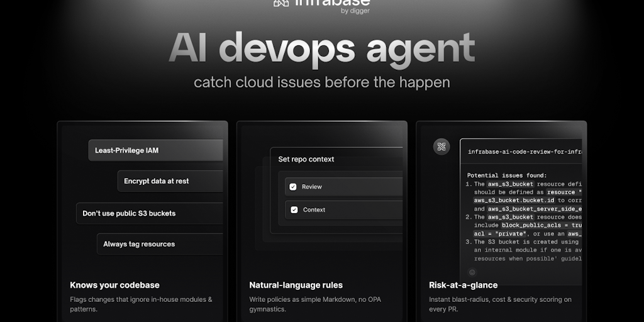Click the emoji reaction icon below review comment
The width and height of the screenshot is (644, 322).
click(x=472, y=272)
